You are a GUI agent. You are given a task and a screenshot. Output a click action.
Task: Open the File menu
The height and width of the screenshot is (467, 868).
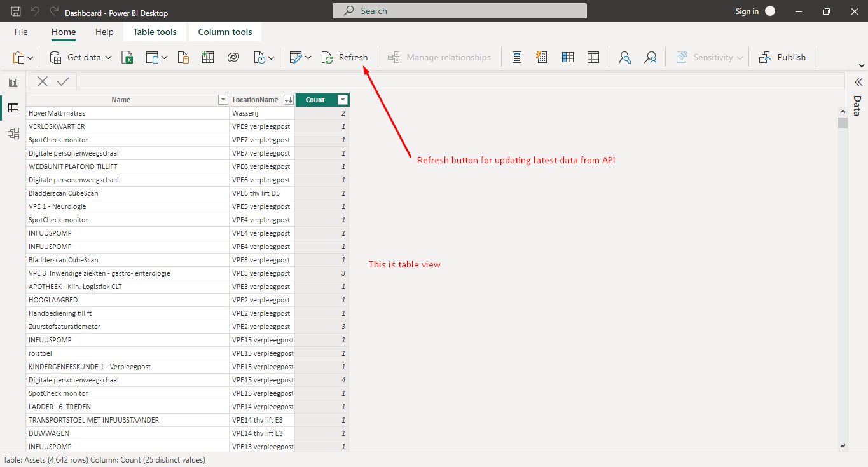tap(21, 32)
